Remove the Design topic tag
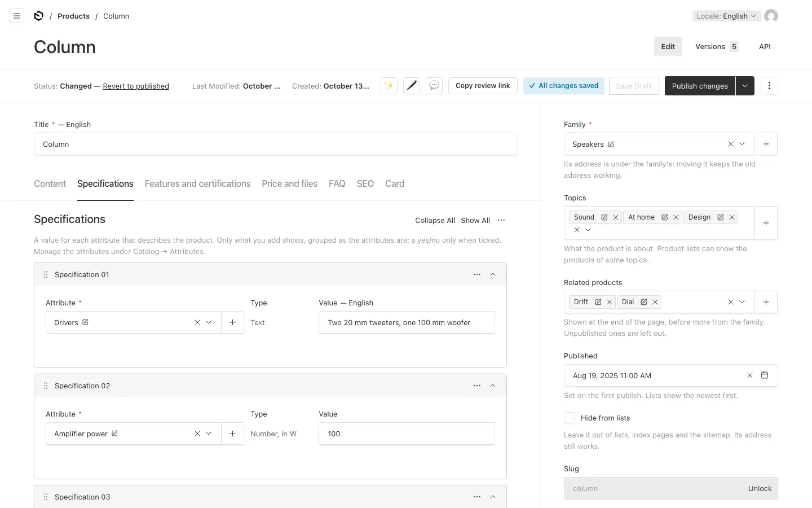This screenshot has width=812, height=508. click(732, 217)
